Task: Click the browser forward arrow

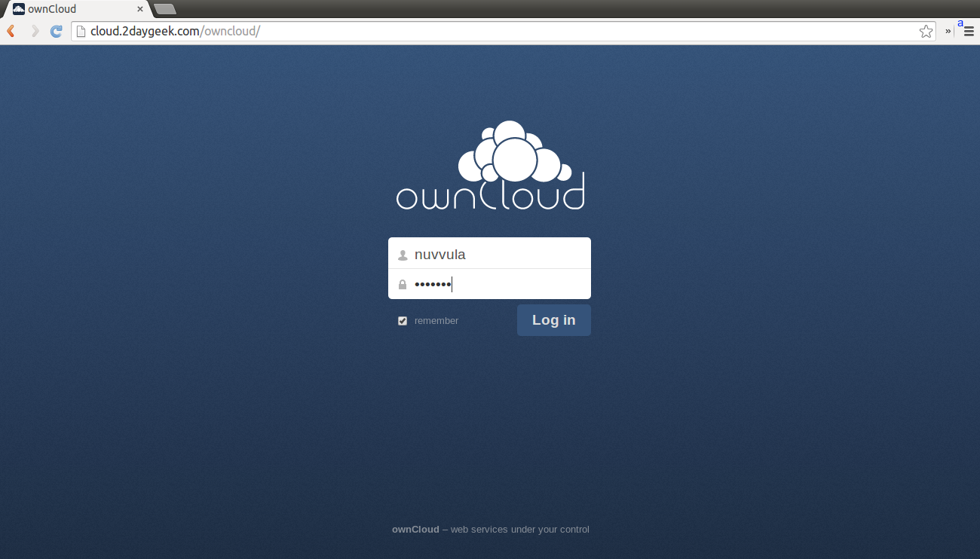Action: 34,31
